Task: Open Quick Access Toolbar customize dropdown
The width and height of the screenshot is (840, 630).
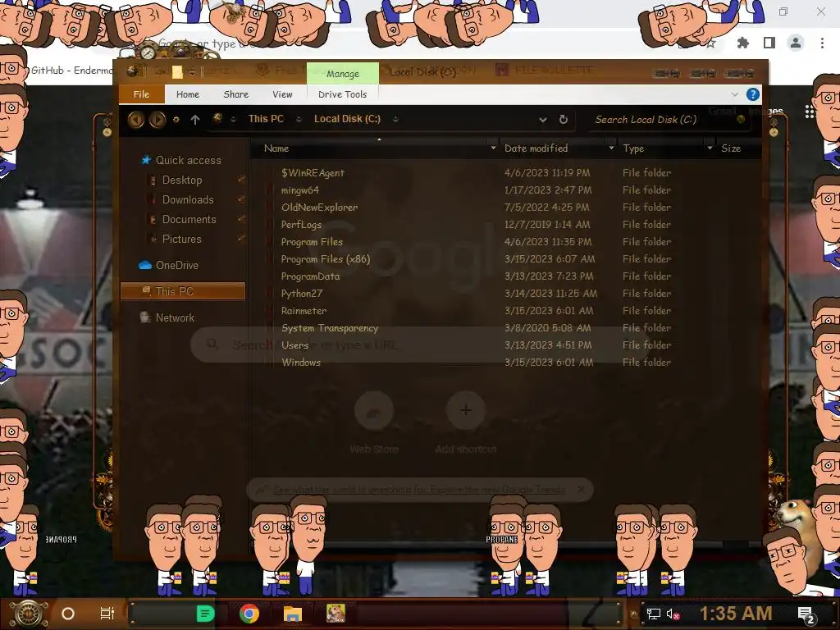Action: coord(192,72)
